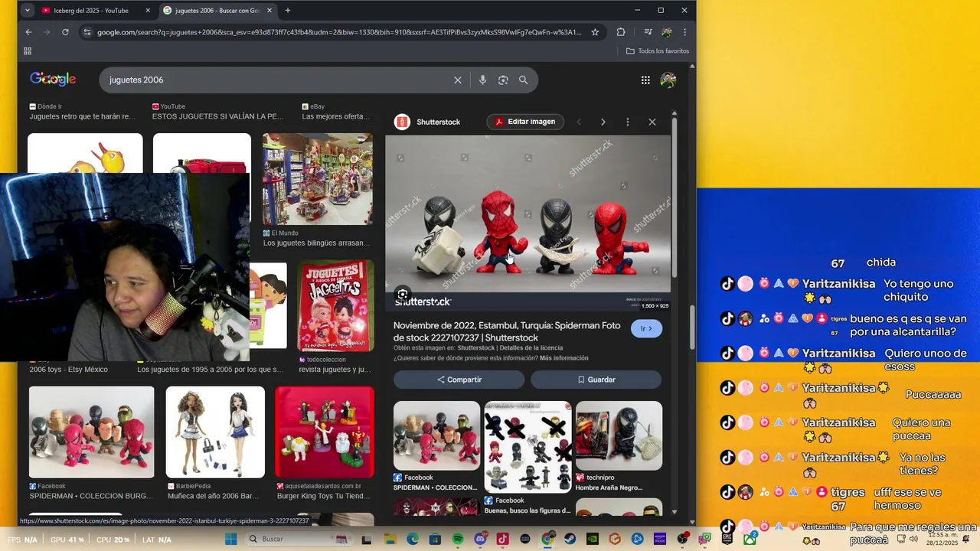
Task: Open the Chrome extensions puzzle icon
Action: pyautogui.click(x=621, y=32)
